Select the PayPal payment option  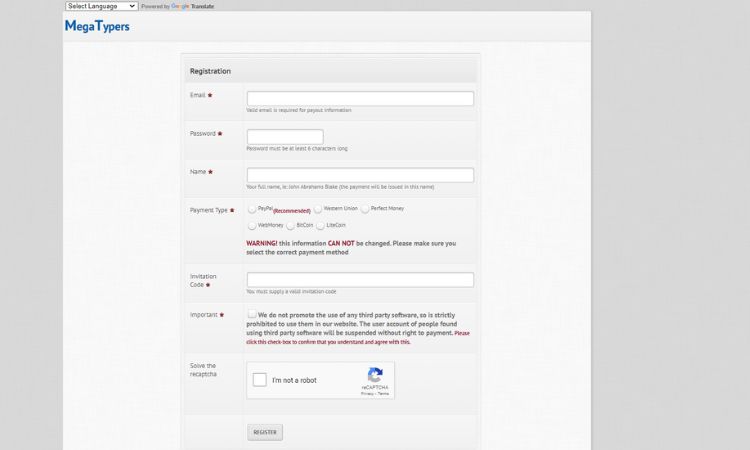[x=252, y=209]
